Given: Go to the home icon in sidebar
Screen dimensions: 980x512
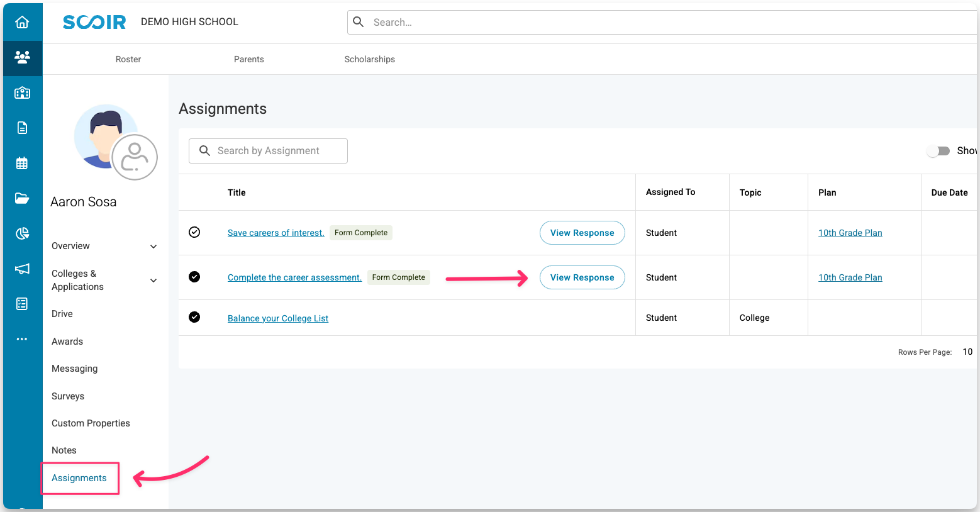Looking at the screenshot, I should (x=22, y=23).
